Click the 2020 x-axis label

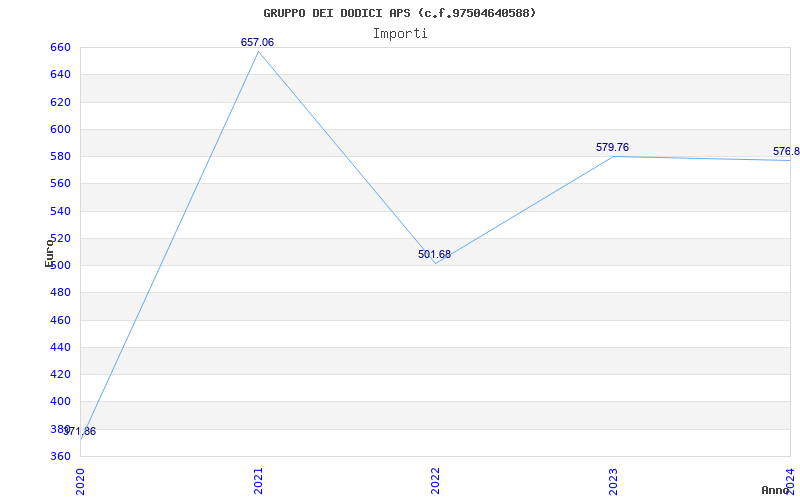pyautogui.click(x=80, y=481)
